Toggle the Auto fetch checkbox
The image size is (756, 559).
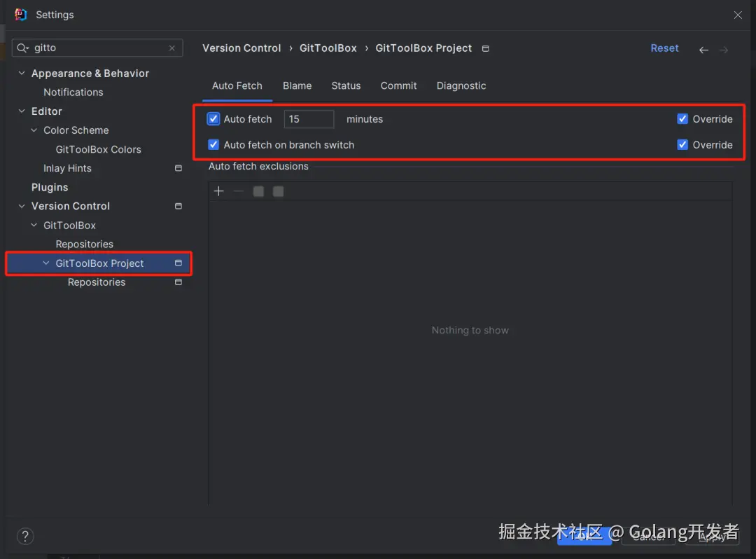coord(213,118)
